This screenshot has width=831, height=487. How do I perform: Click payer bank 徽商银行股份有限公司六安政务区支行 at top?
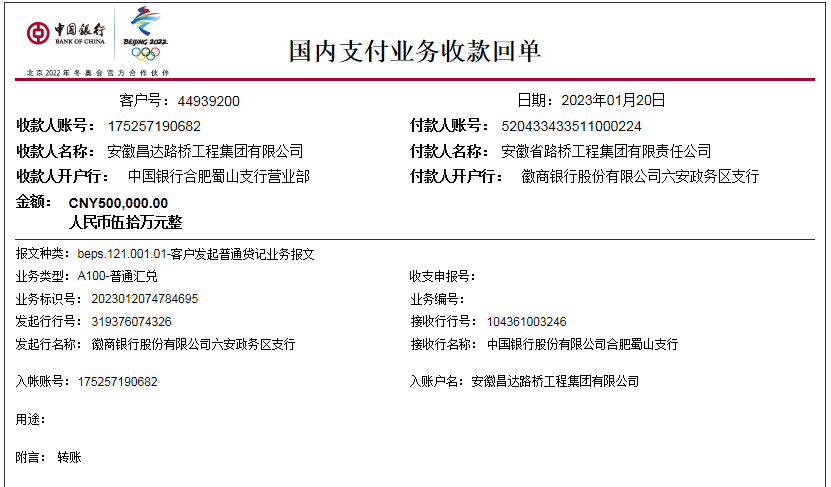640,176
